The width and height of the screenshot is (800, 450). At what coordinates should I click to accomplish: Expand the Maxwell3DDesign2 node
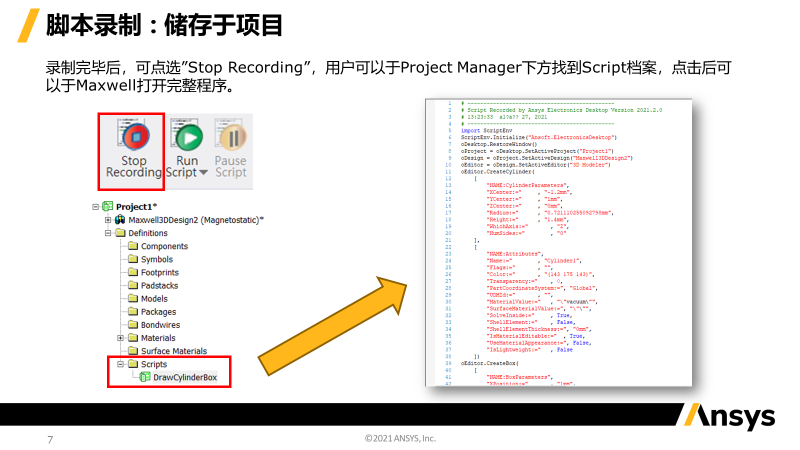click(108, 220)
